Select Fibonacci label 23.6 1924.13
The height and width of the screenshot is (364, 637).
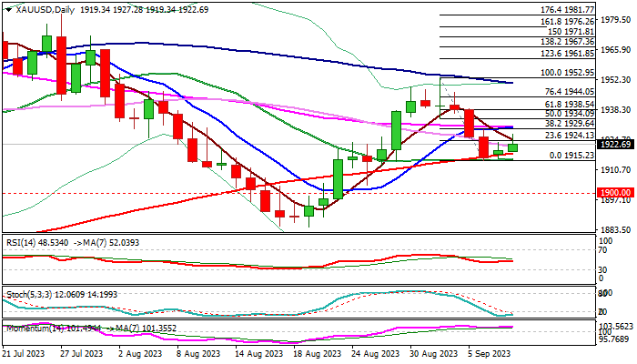pos(569,136)
